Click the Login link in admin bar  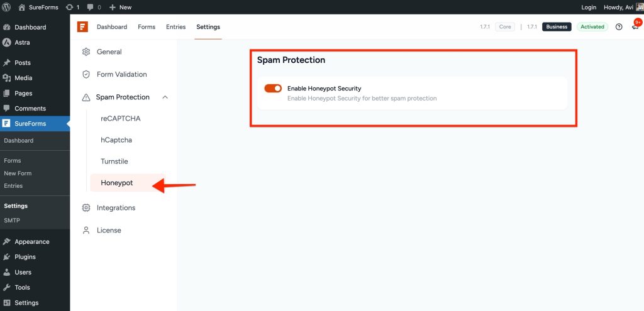coord(589,7)
